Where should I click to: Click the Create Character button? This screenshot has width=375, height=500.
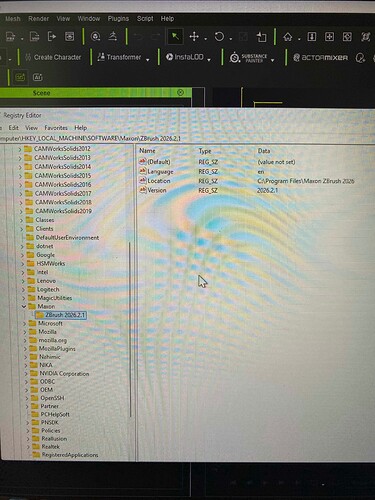pos(53,57)
